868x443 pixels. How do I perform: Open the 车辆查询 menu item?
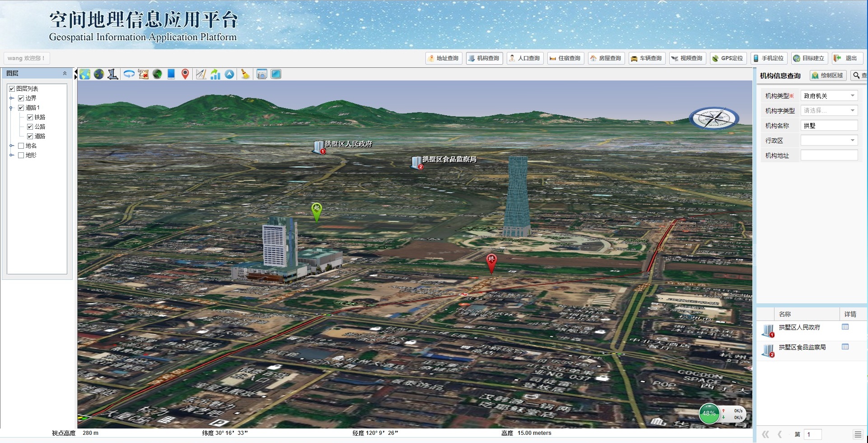point(646,58)
